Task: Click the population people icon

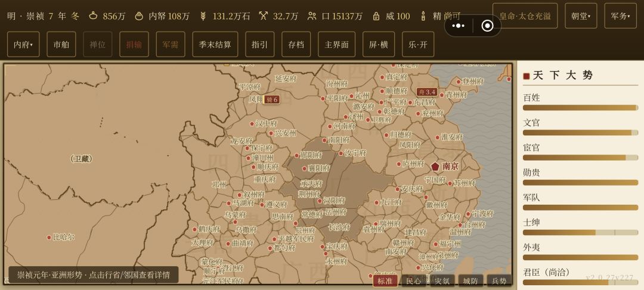Action: [x=312, y=16]
